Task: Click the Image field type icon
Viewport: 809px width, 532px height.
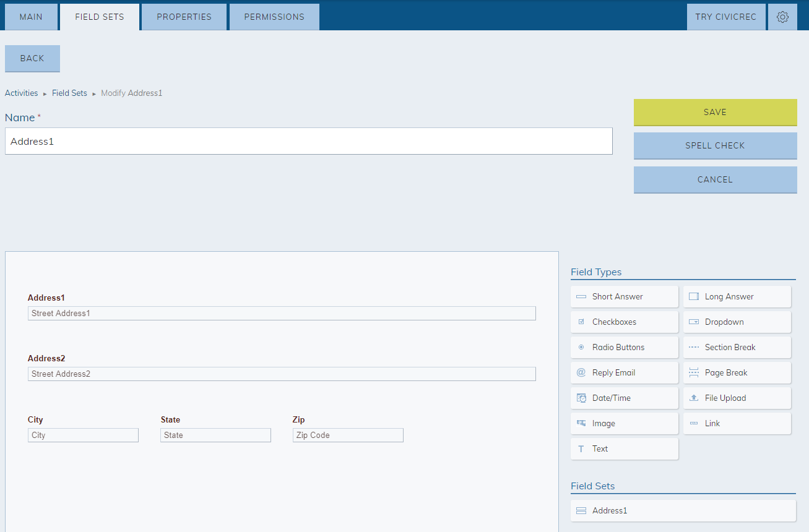Action: click(581, 424)
